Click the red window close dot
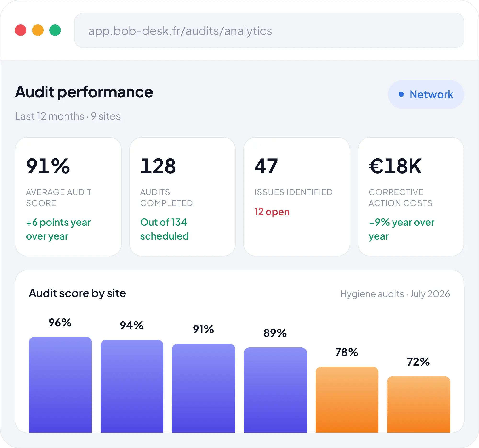The height and width of the screenshot is (448, 479). coord(21,30)
